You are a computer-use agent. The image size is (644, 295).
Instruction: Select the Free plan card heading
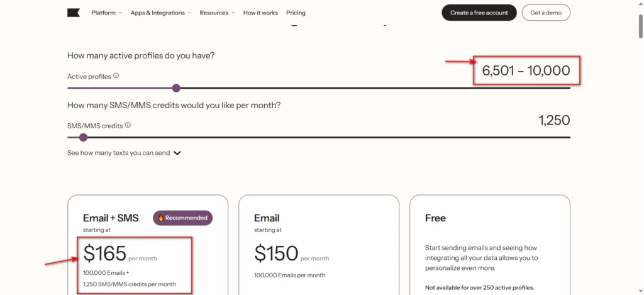point(435,218)
